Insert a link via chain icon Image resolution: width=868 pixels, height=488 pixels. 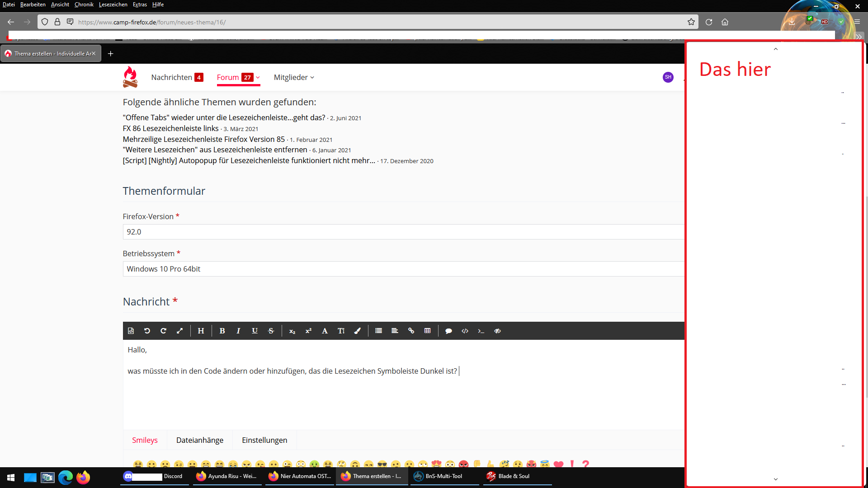point(411,331)
